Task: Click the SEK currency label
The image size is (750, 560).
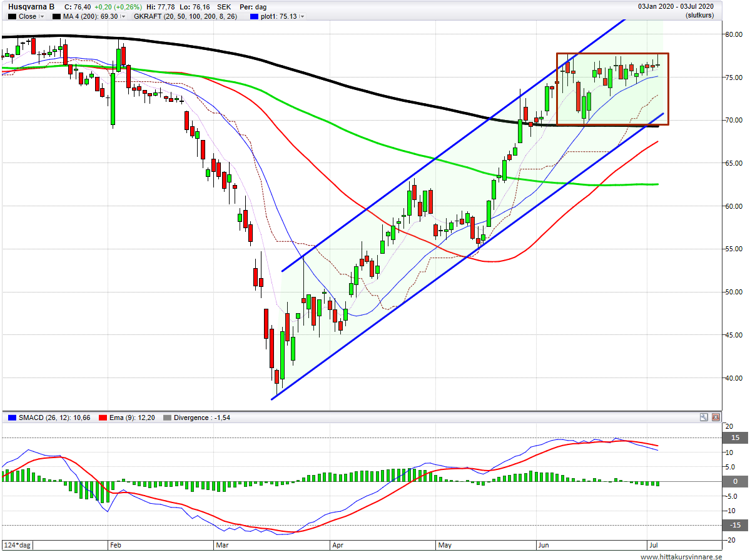Action: click(x=224, y=7)
